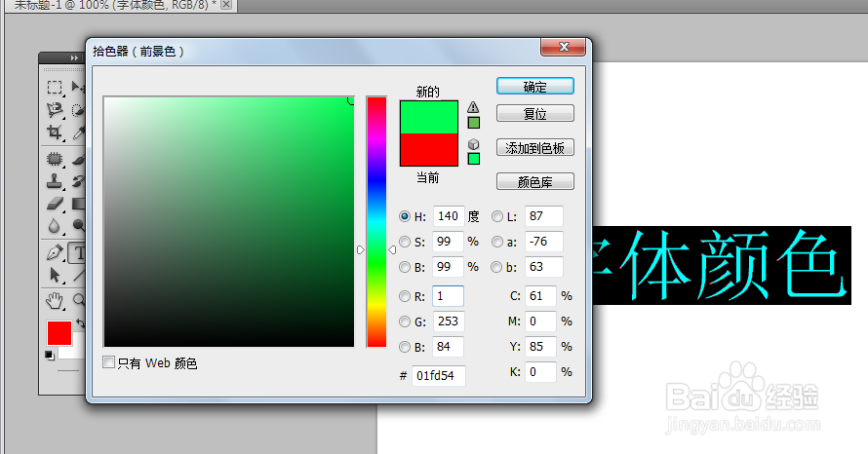Click the web-safe color swatch below cube
Image resolution: width=868 pixels, height=454 pixels.
point(474,159)
